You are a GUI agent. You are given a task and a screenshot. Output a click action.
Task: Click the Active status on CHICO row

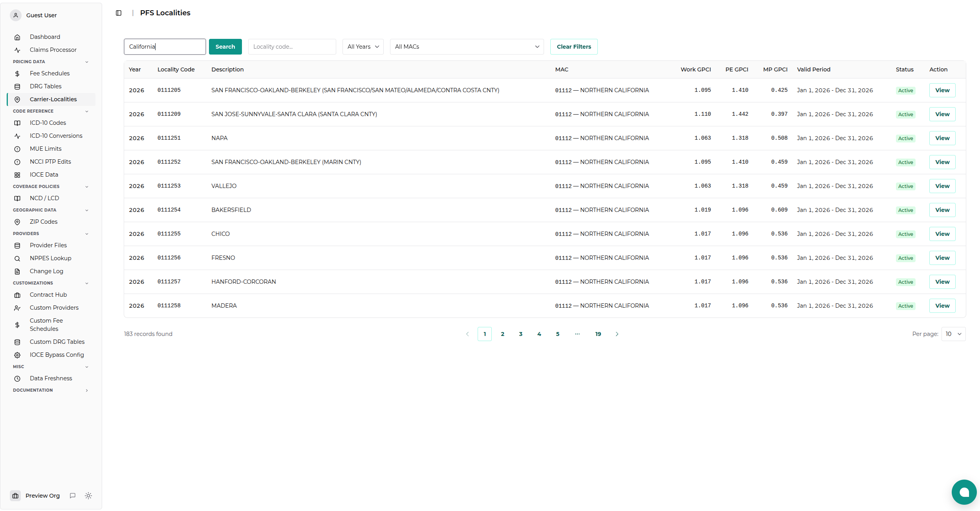905,234
